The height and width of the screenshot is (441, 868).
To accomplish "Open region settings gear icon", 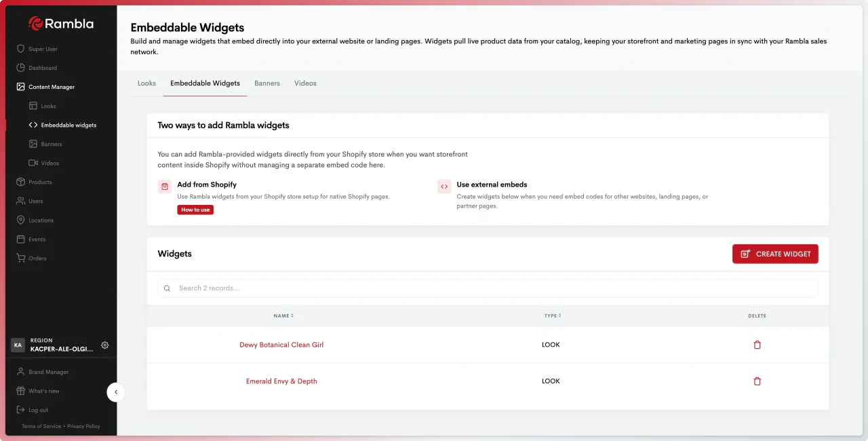I will pos(105,345).
